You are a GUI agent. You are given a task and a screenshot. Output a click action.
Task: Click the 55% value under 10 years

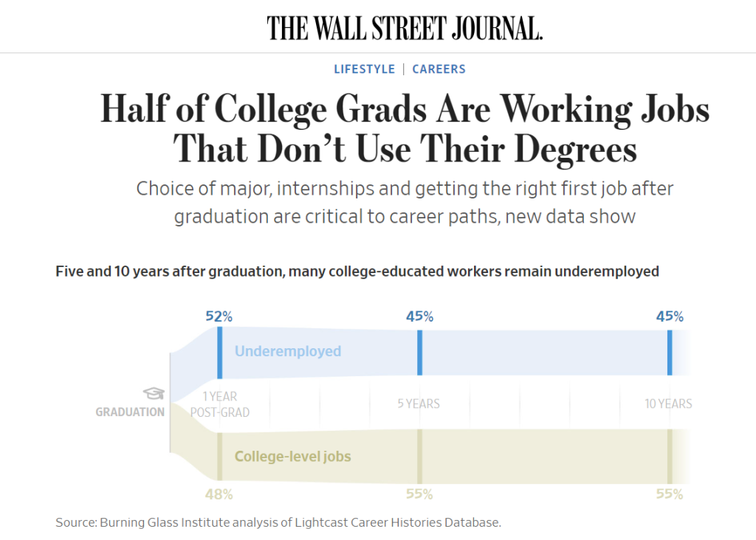coord(670,494)
